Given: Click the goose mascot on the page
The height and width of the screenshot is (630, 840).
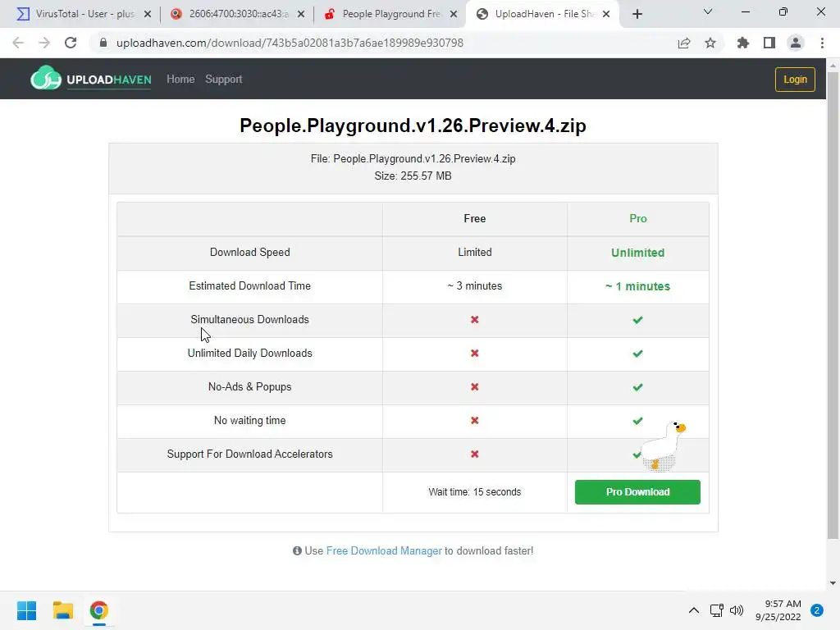Looking at the screenshot, I should click(663, 447).
